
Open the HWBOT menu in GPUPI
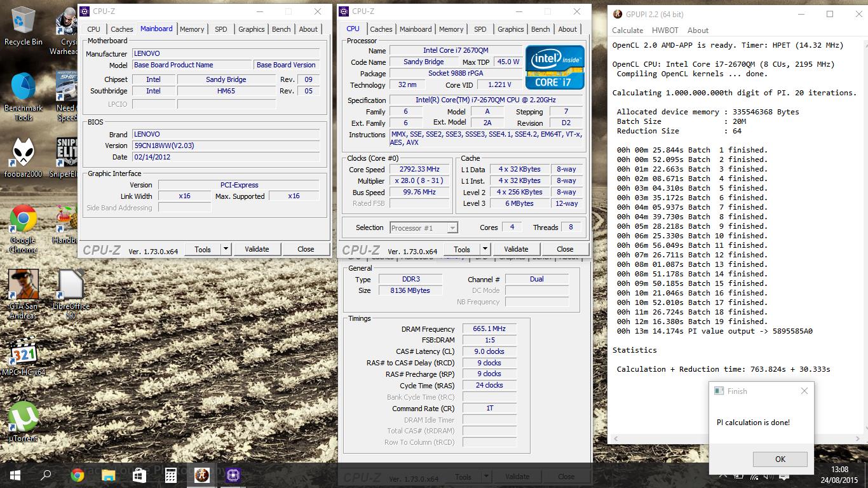(665, 30)
